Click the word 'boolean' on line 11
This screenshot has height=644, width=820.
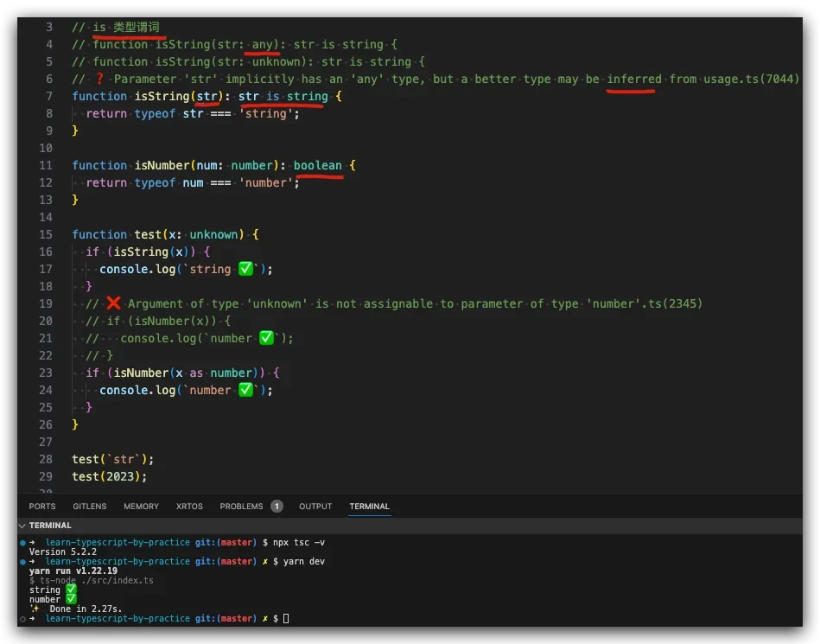317,165
